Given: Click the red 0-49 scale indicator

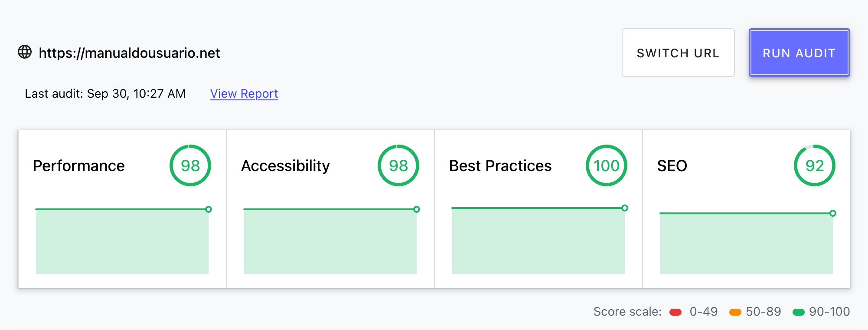Looking at the screenshot, I should click(676, 311).
